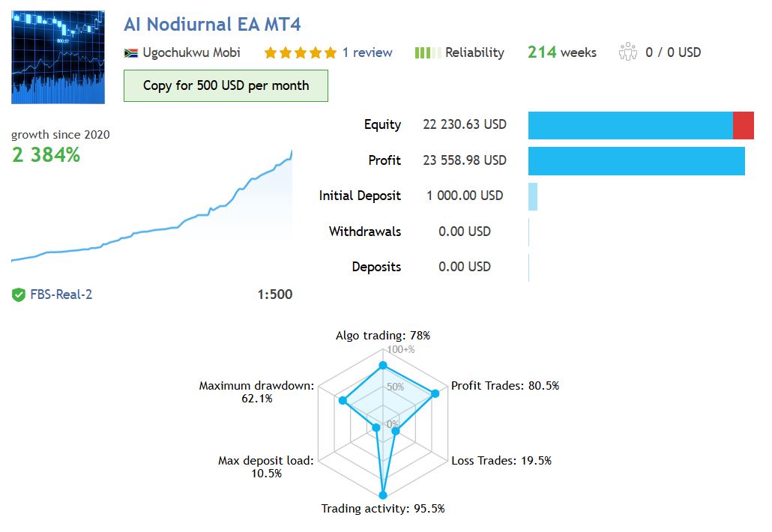Click the light blue Initial Deposit bar

(x=533, y=196)
